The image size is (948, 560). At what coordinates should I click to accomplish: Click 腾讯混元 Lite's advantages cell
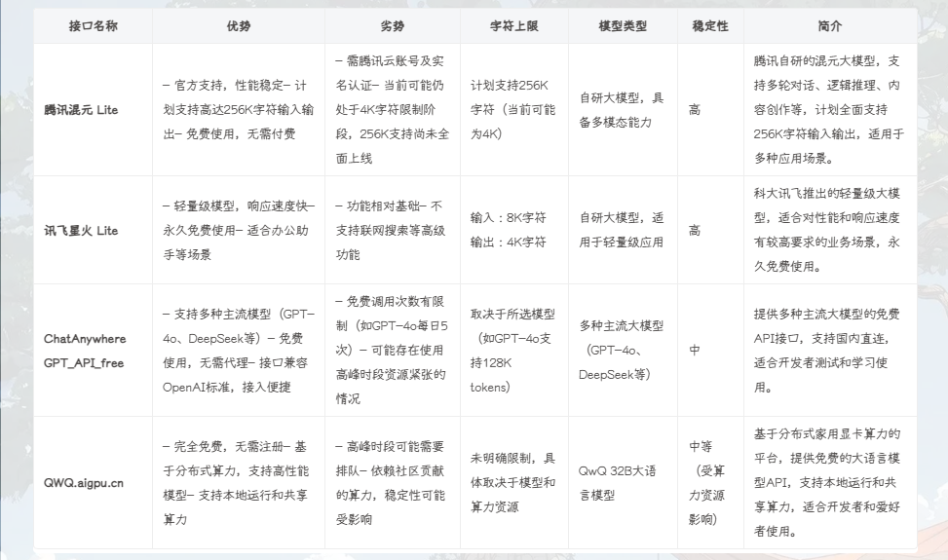pyautogui.click(x=238, y=110)
